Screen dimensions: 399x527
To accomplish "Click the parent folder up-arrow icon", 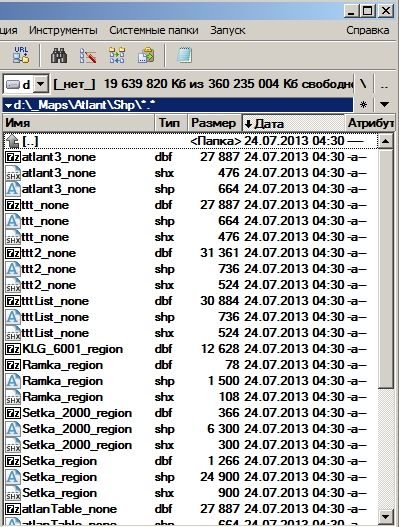I will (x=12, y=141).
